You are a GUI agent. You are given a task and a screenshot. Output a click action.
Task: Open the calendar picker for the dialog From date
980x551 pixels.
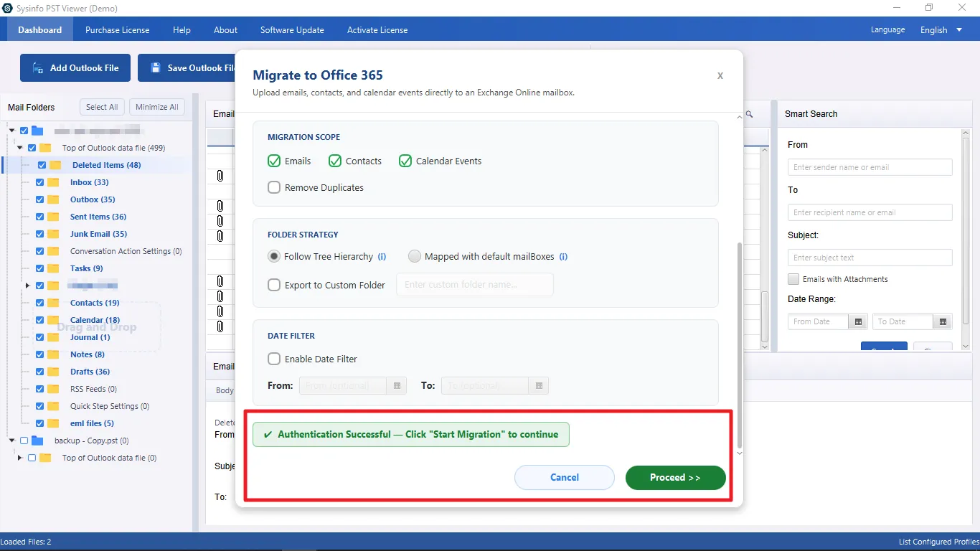(x=397, y=386)
